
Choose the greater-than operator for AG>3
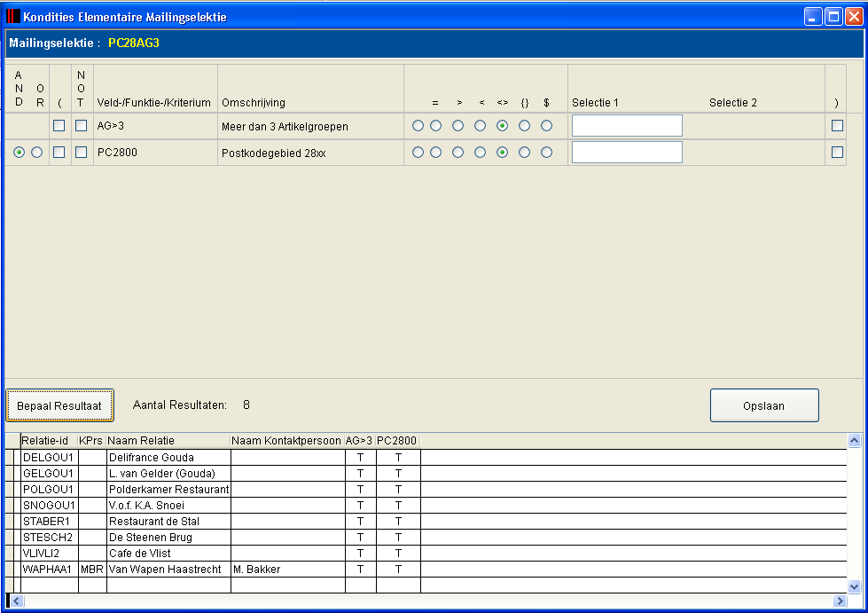[457, 126]
